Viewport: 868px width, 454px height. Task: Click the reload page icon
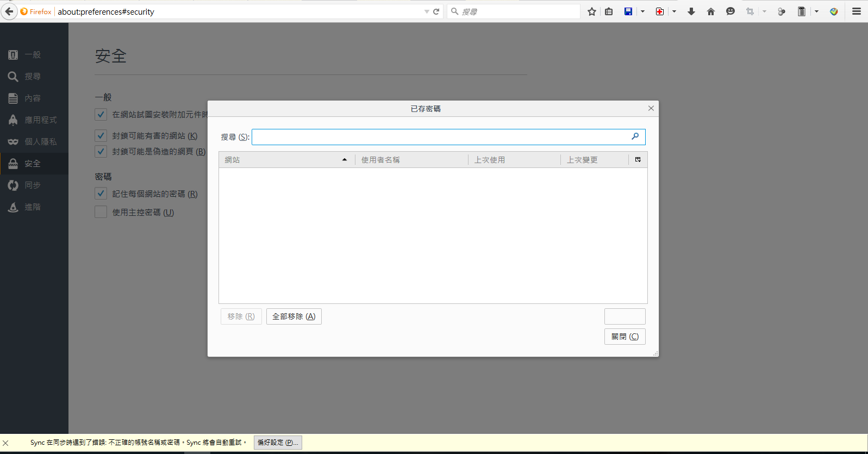(x=436, y=11)
